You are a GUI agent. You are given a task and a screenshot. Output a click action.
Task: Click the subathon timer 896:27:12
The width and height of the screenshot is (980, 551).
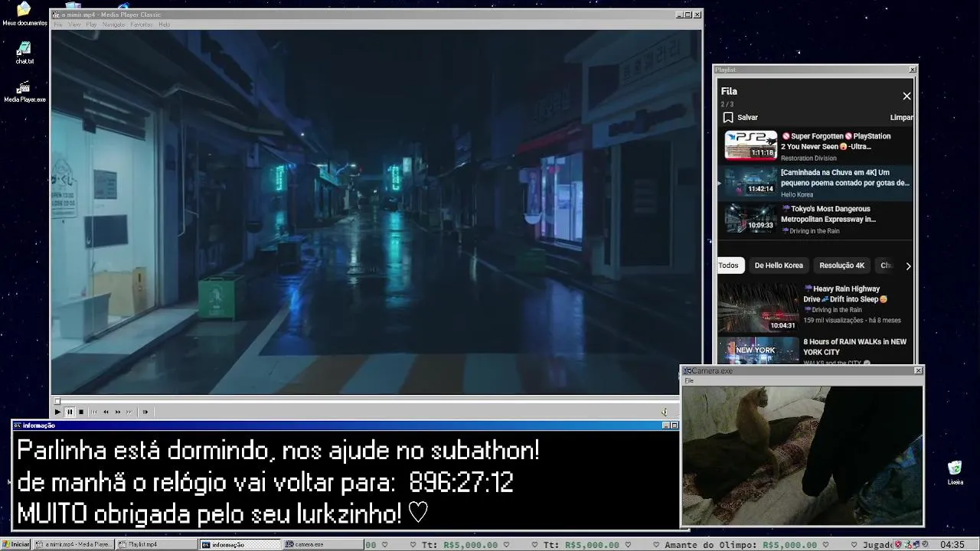461,483
